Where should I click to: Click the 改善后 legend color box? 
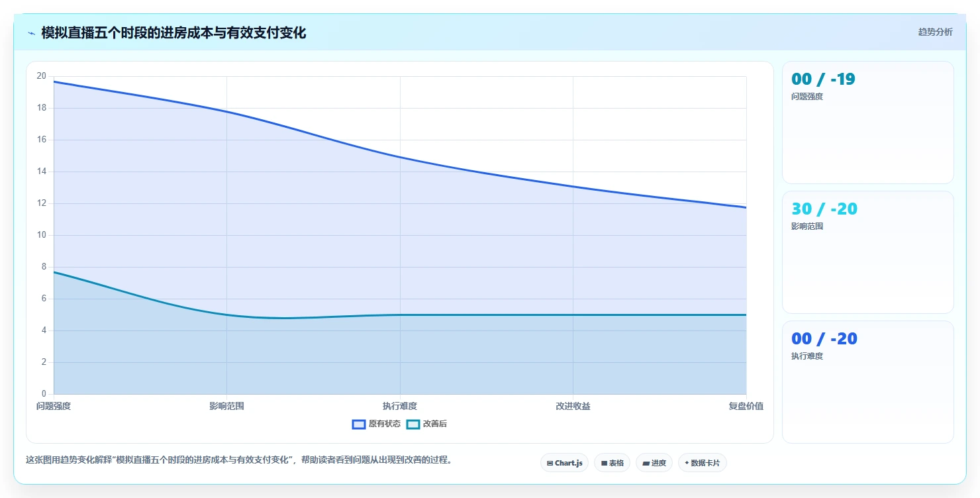point(413,424)
